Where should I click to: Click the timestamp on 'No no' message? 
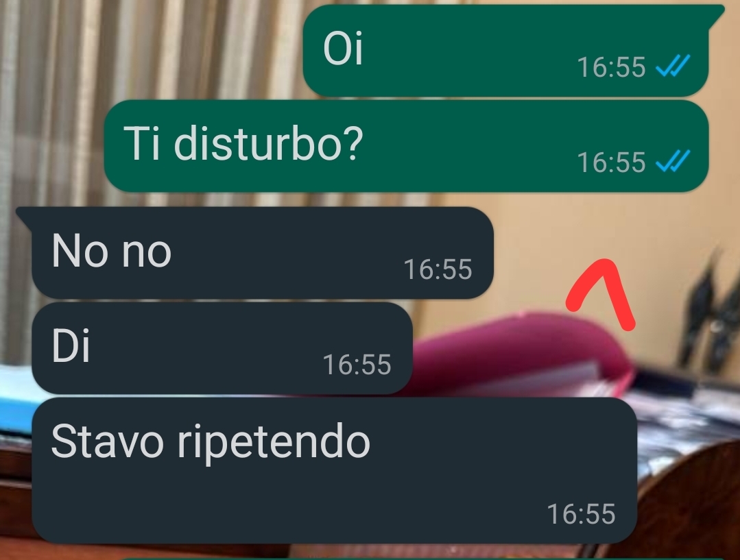click(x=438, y=269)
